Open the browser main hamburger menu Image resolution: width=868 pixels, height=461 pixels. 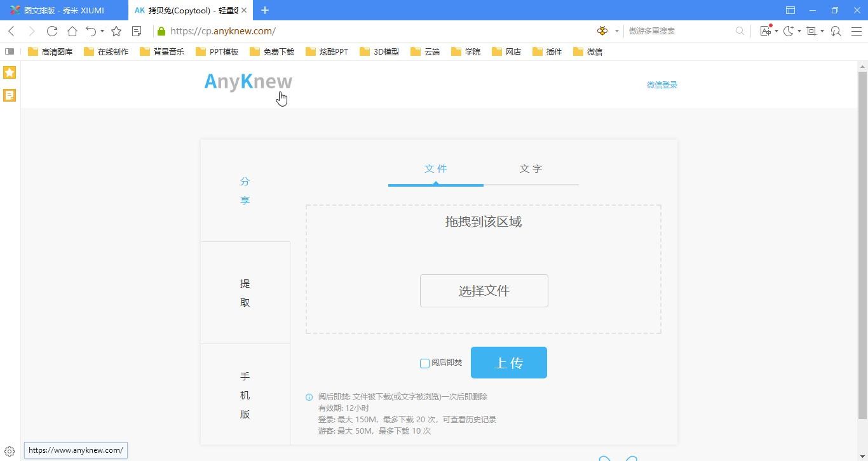[857, 31]
